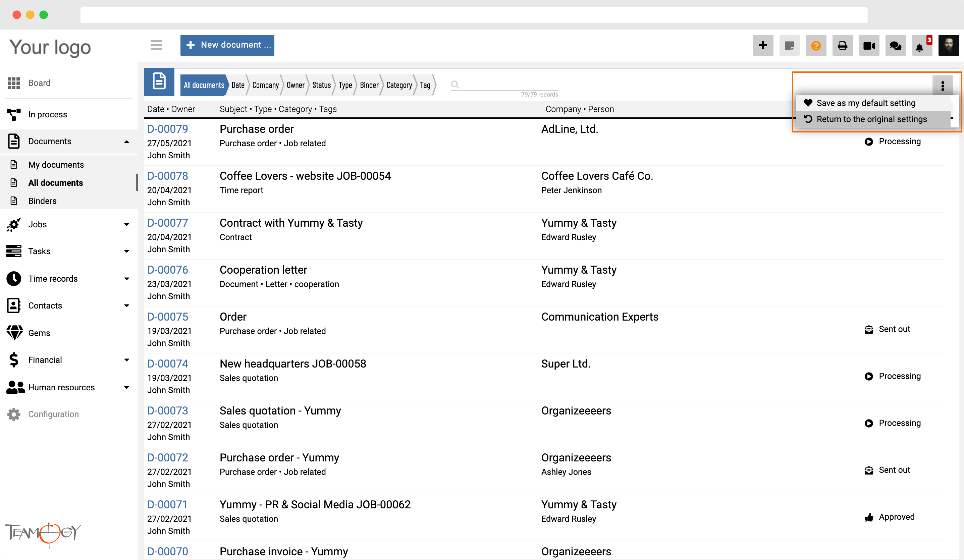964x560 pixels.
Task: Go to Board in sidebar
Action: coord(39,83)
